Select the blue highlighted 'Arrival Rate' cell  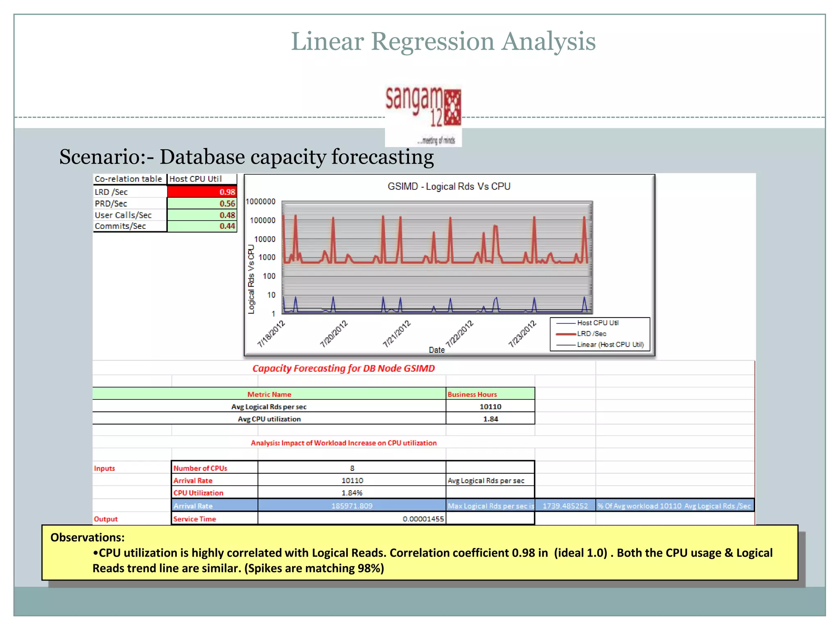pyautogui.click(x=215, y=506)
